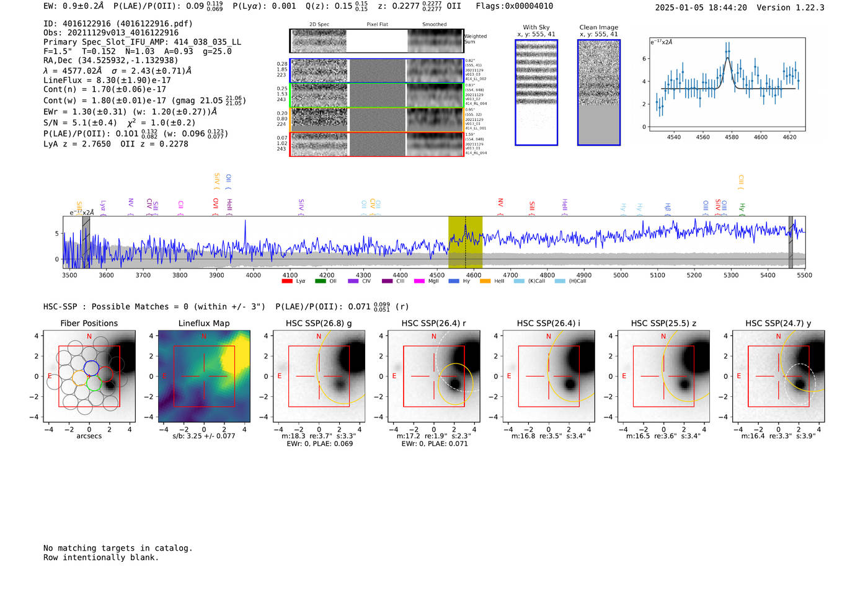Select the red-outlined 2D spectrum row
Viewport: 868px width, 591px height.
377,144
